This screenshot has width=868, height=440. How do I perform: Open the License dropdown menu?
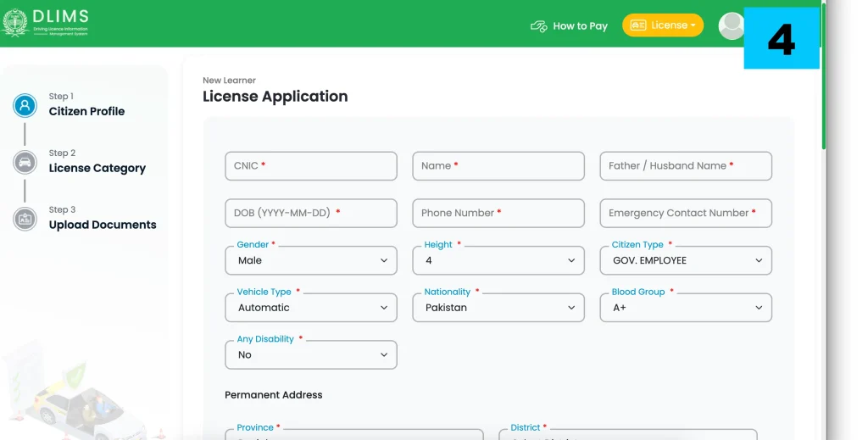click(x=663, y=25)
